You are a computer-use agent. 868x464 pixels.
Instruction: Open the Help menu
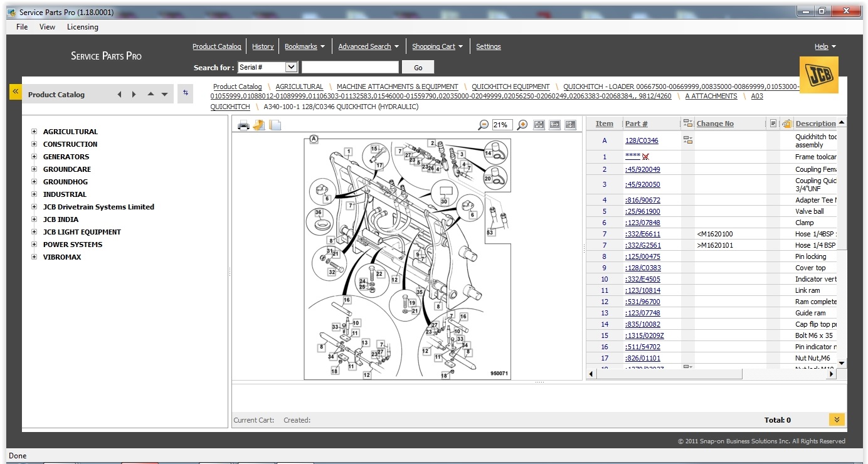tap(825, 46)
